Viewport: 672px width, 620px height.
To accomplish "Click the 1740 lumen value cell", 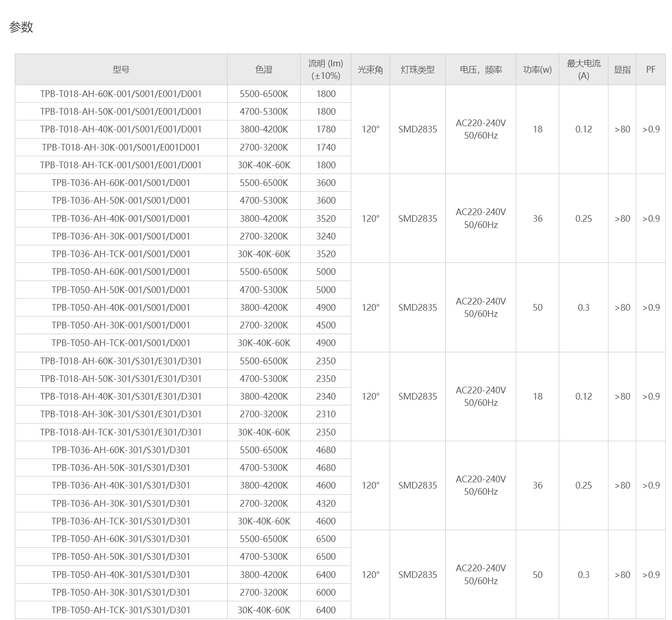I will tap(326, 147).
